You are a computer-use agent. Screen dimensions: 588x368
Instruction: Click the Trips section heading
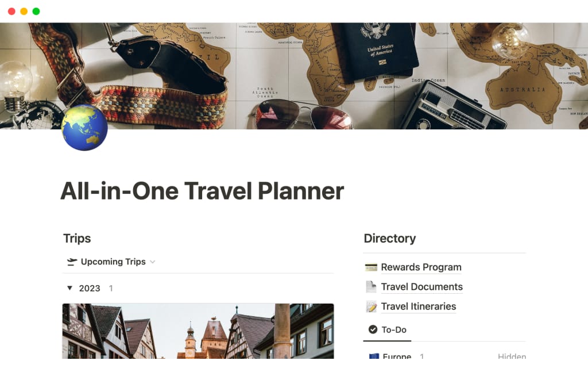(x=77, y=239)
